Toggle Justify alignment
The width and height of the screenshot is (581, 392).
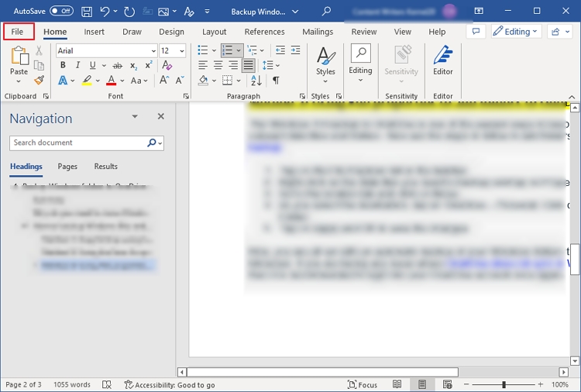coord(248,65)
